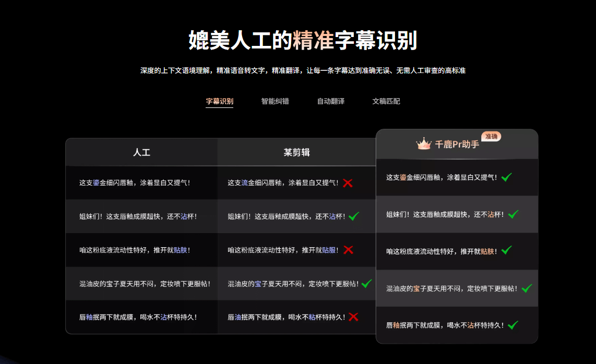The image size is (596, 364).
Task: Click the bottom green checkmark in 千鹿Pr助手 column
Action: click(514, 324)
